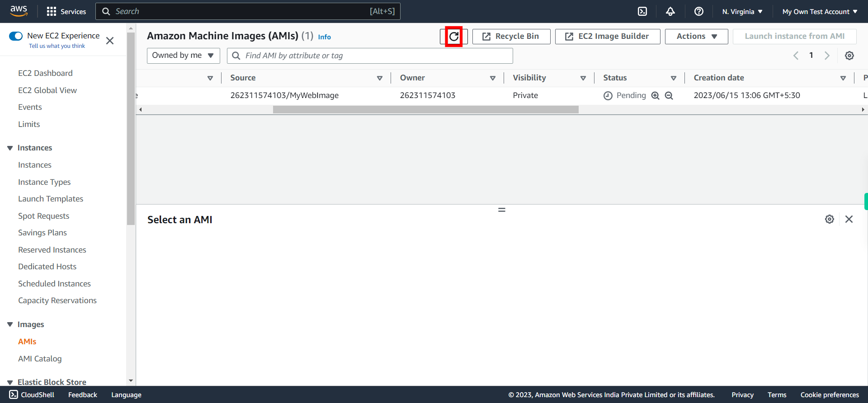
Task: Open the Actions dropdown
Action: pos(697,37)
